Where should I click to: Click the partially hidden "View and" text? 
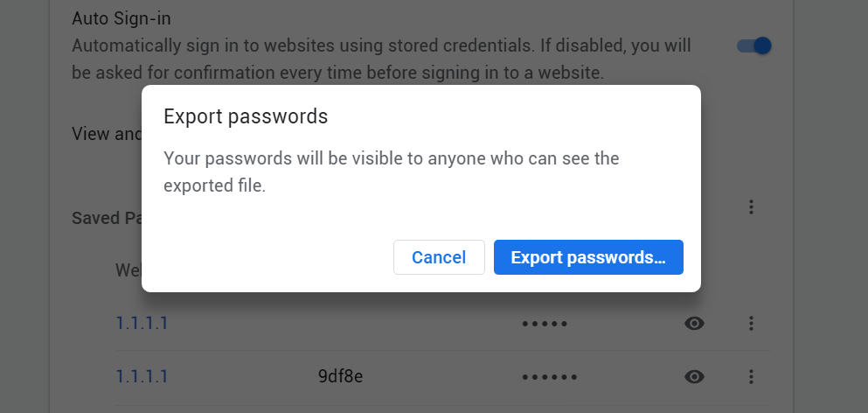[105, 134]
